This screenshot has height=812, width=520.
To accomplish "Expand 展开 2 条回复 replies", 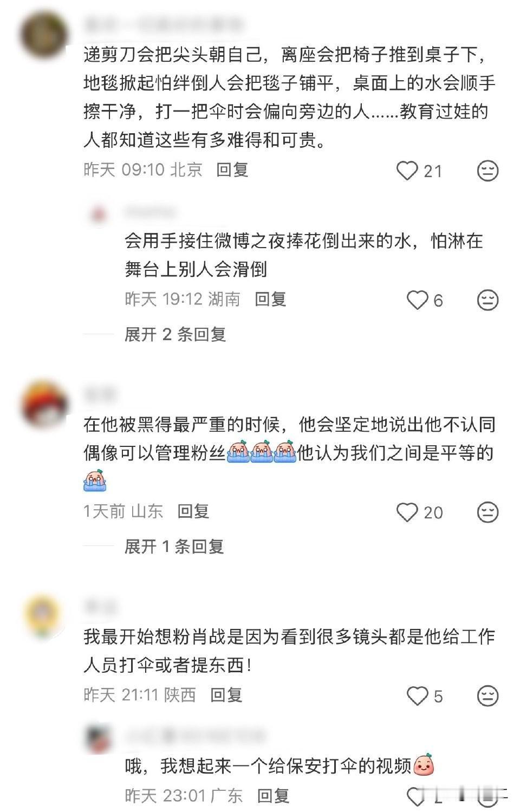I will [175, 334].
